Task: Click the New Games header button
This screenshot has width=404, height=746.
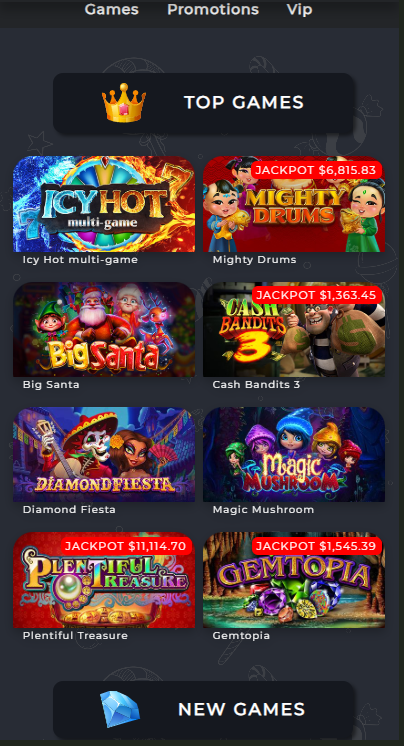Action: pos(203,710)
